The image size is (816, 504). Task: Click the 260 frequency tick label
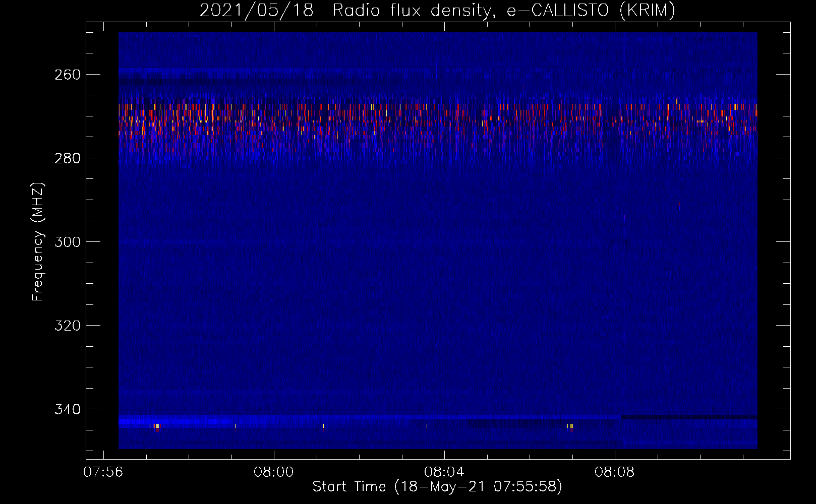(x=67, y=75)
